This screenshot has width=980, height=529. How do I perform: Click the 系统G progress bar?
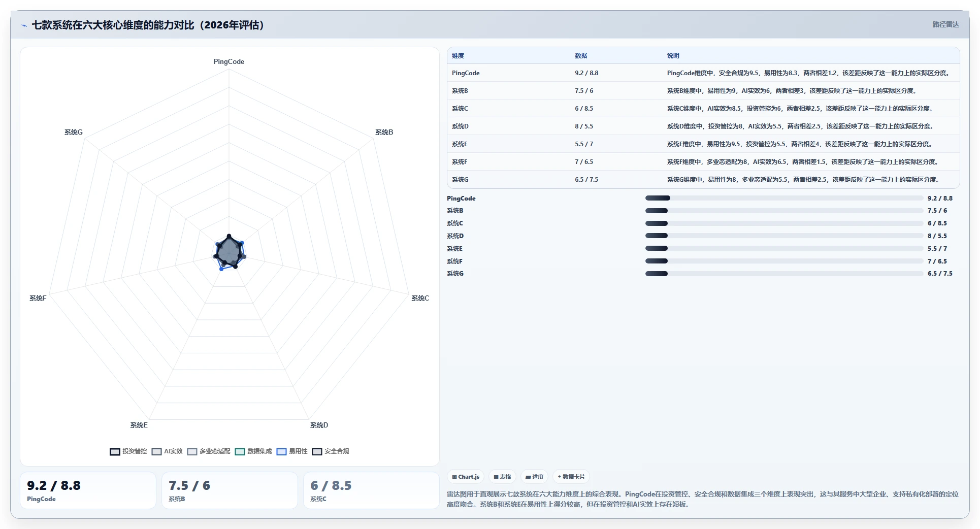[x=784, y=274]
